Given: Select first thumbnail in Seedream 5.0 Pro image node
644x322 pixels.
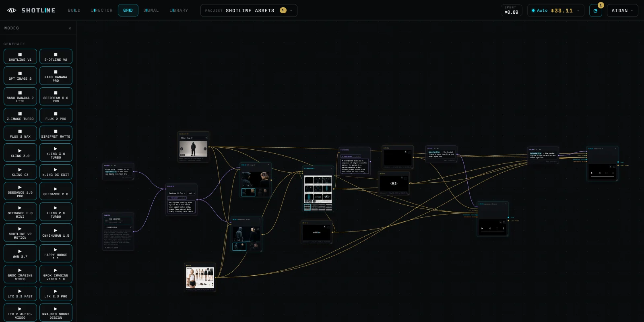Looking at the screenshot, I should [x=239, y=246].
